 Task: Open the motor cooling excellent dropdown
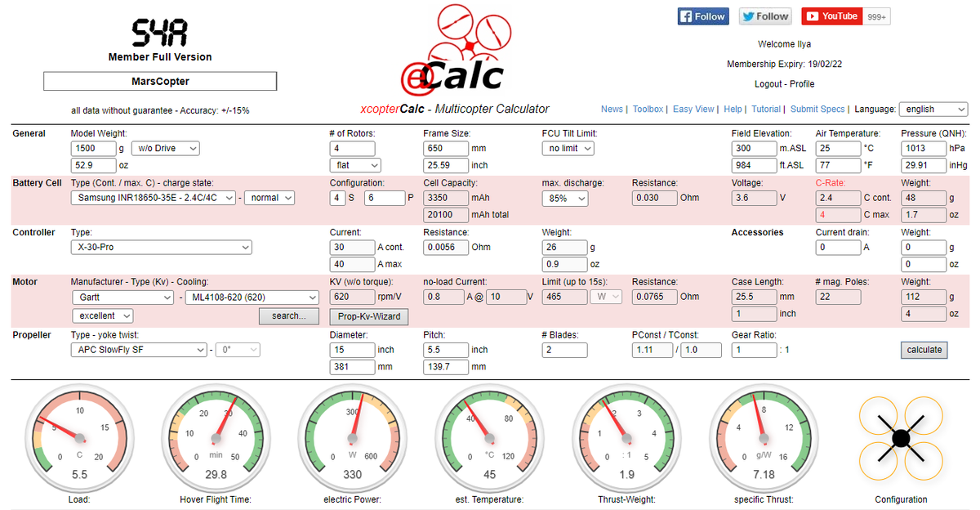102,315
